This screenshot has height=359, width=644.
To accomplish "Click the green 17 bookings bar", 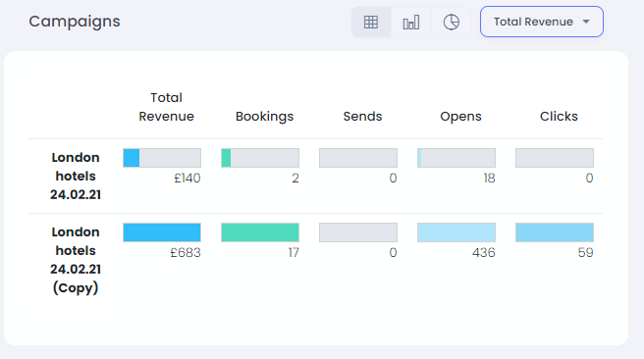I will [x=260, y=232].
